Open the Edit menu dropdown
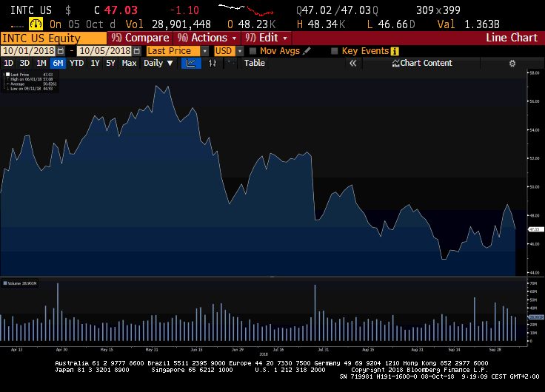This screenshot has width=545, height=392. [x=267, y=38]
